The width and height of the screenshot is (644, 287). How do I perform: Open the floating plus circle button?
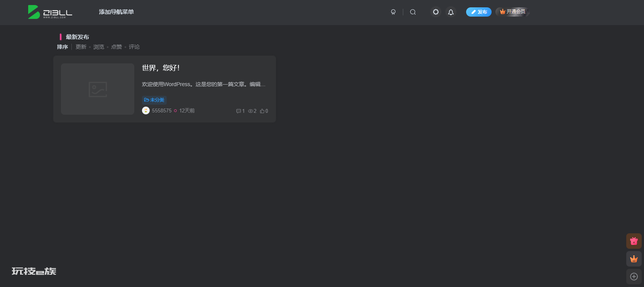pyautogui.click(x=634, y=277)
